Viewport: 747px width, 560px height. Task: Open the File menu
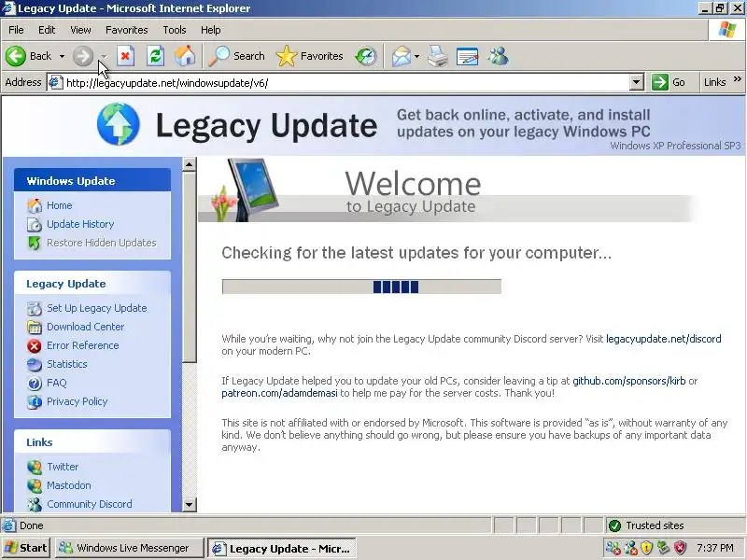[x=16, y=30]
